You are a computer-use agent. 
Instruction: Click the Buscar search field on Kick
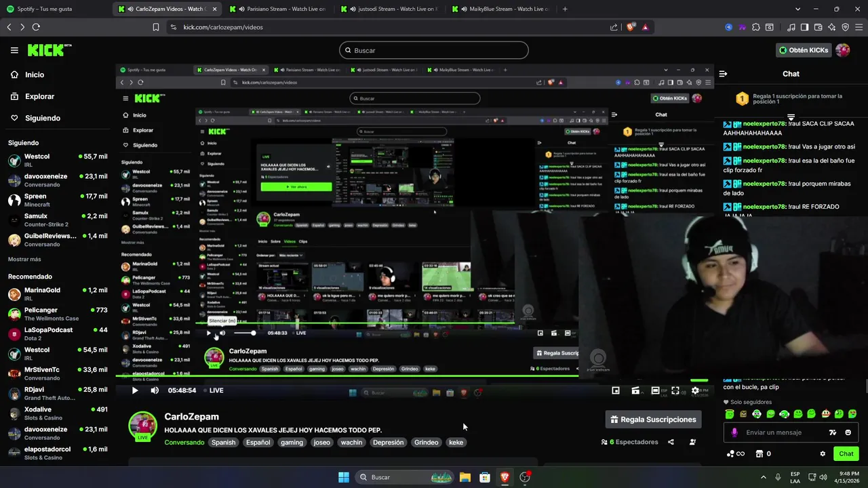pyautogui.click(x=433, y=50)
